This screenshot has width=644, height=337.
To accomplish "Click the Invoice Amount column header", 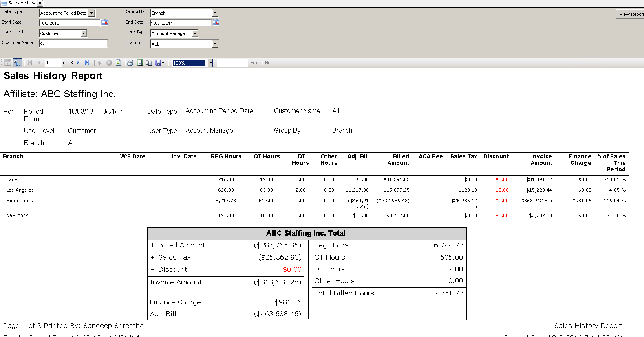I will 541,160.
